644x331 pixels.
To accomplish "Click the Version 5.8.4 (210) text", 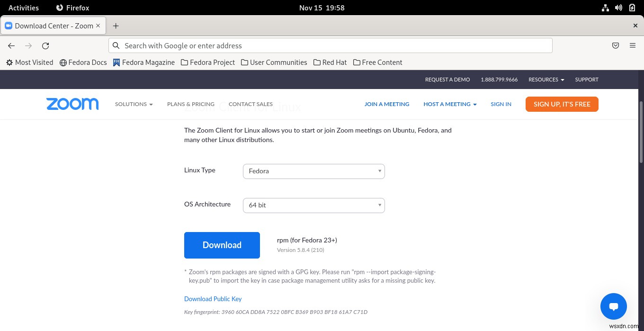I will click(x=301, y=250).
